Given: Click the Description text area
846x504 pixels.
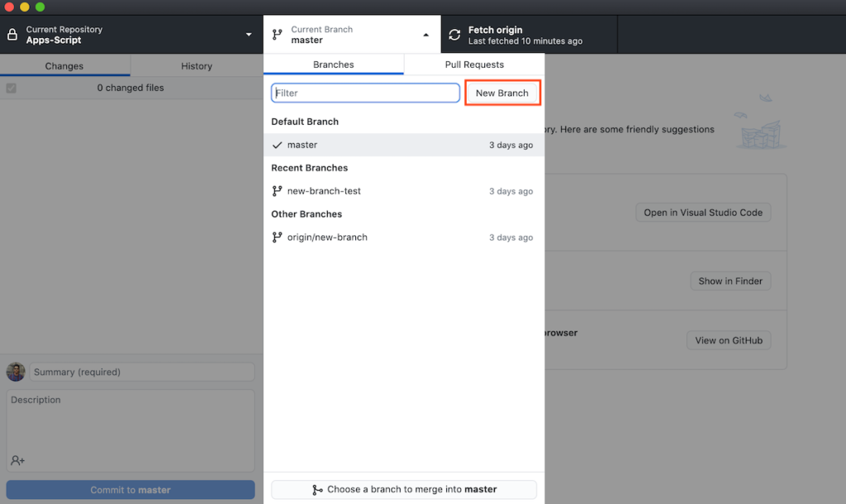Looking at the screenshot, I should tap(131, 430).
